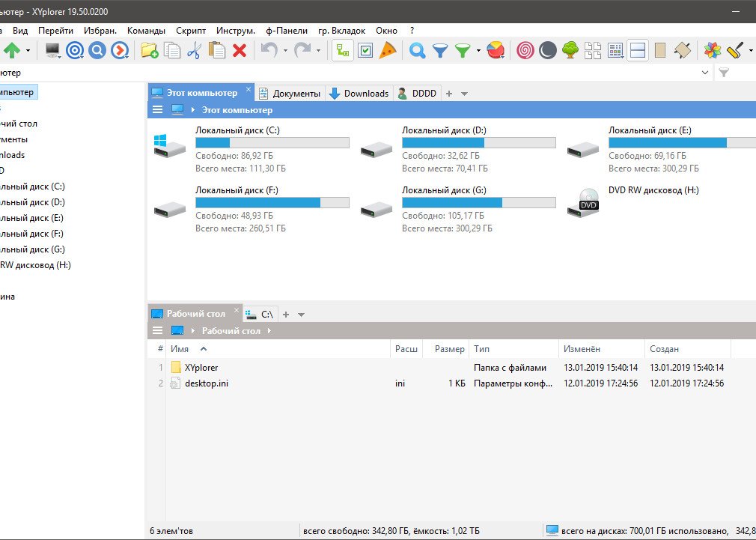Toggle the folder tree panel button
This screenshot has height=540, width=756.
pyautogui.click(x=343, y=50)
